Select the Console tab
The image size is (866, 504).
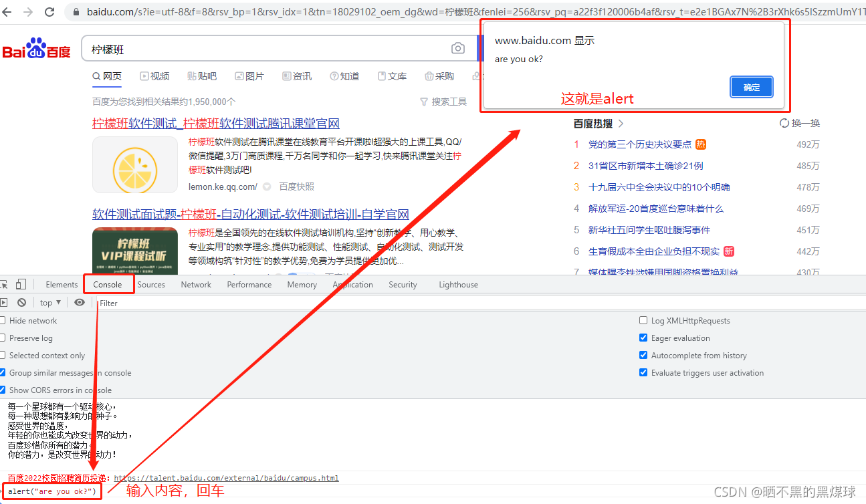108,285
